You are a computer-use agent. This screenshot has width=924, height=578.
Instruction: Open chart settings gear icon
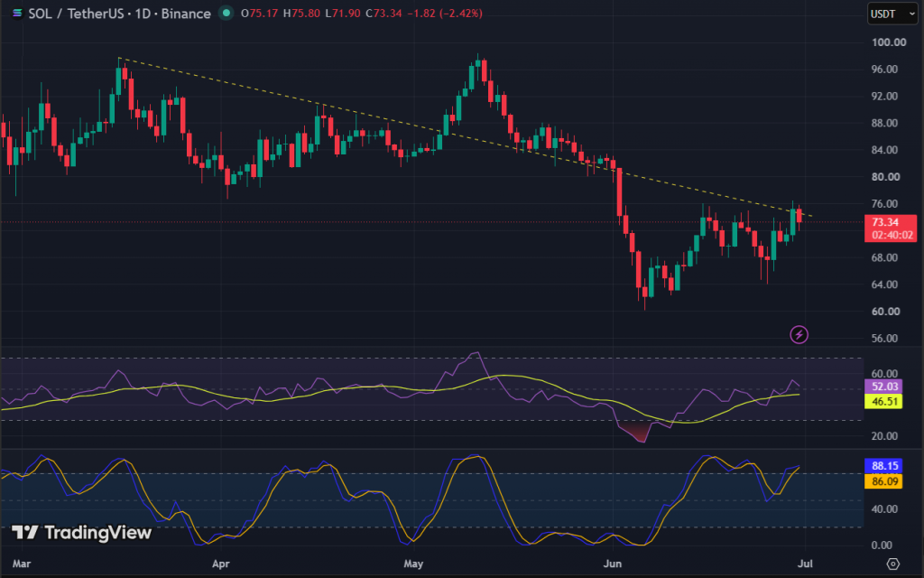click(x=892, y=564)
